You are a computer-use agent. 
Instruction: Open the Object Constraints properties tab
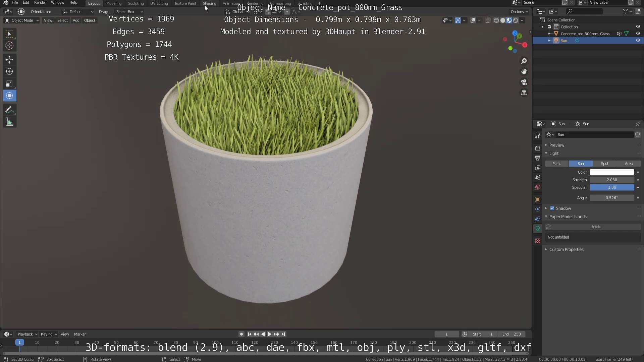coord(538,219)
